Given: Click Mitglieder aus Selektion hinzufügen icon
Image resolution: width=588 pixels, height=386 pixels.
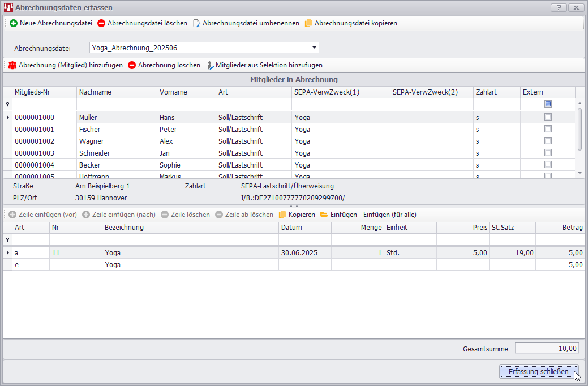Looking at the screenshot, I should 210,65.
